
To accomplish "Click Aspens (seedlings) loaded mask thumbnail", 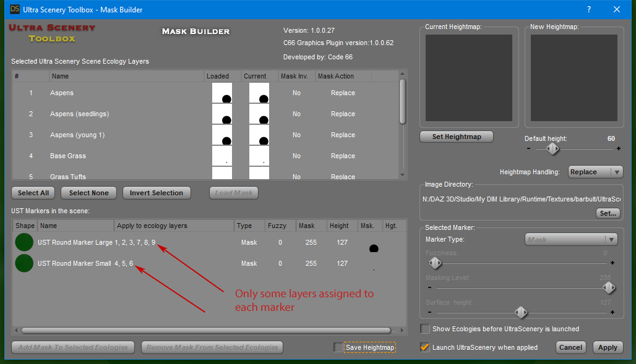I will coord(222,114).
